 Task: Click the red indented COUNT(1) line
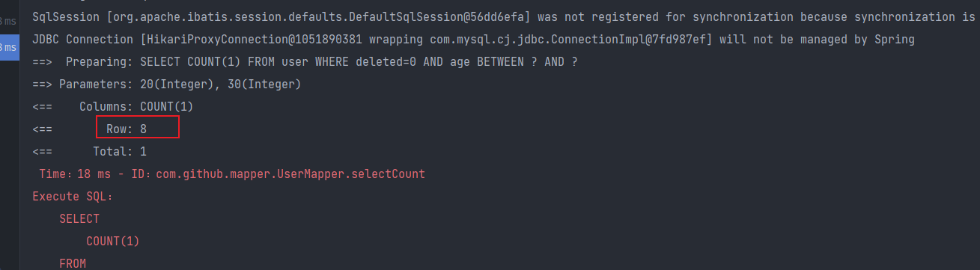113,241
